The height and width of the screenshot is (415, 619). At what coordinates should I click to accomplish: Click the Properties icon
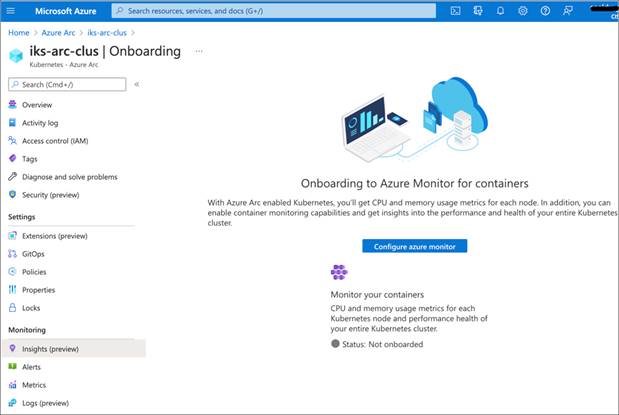13,290
